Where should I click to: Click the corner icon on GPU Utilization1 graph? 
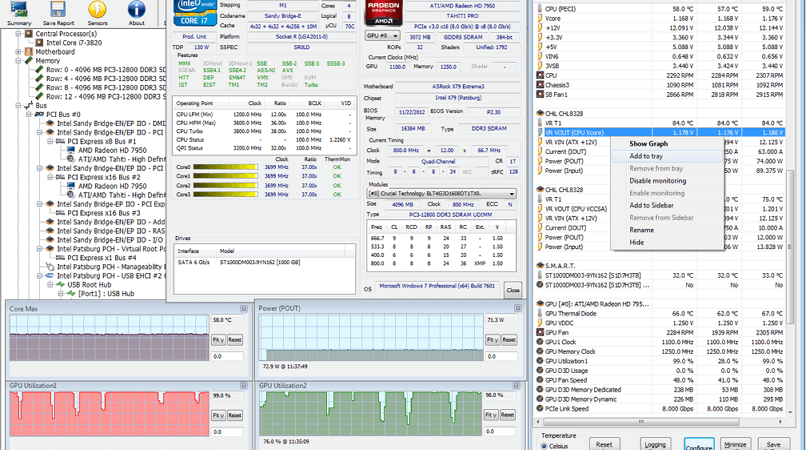pyautogui.click(x=244, y=385)
